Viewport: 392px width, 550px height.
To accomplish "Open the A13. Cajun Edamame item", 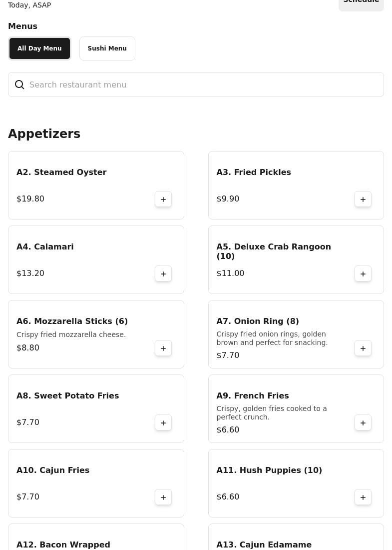I will click(x=264, y=544).
